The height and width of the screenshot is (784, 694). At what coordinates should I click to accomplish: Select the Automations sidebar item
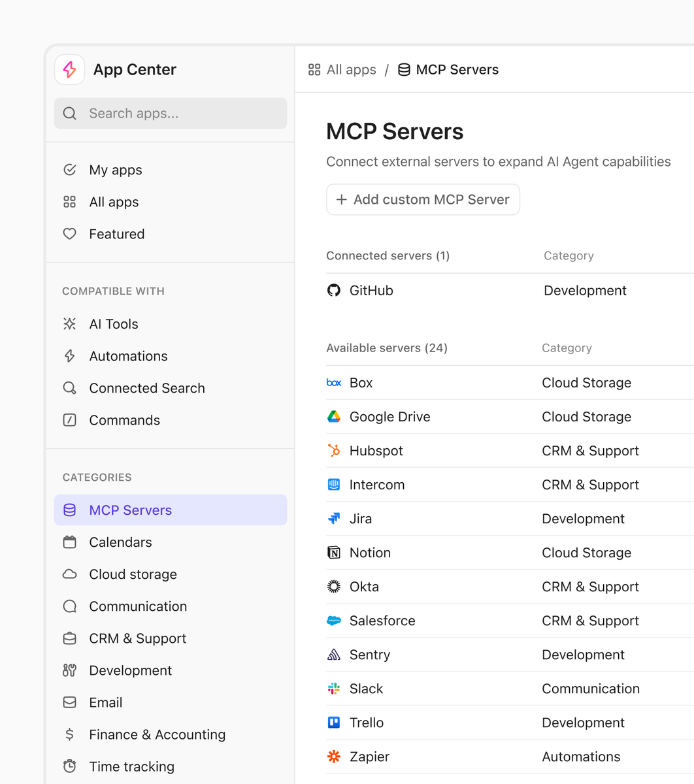171,356
